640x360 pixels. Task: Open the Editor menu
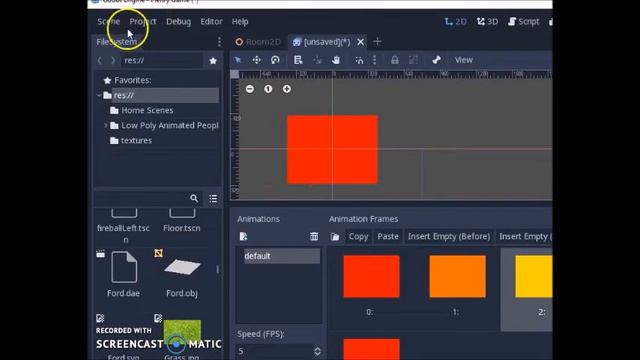(211, 21)
